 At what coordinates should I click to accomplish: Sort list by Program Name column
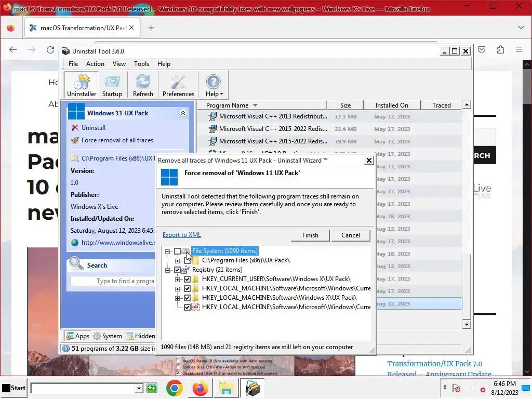(x=262, y=105)
